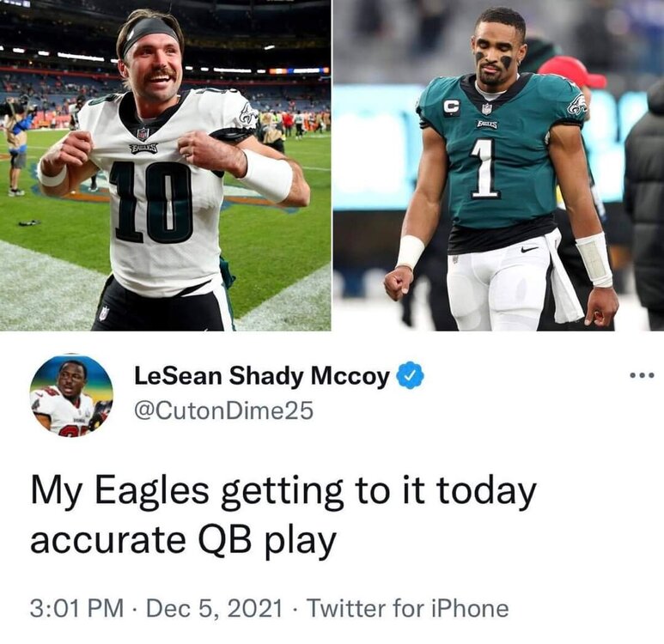
Task: Click the NFL shield on white jersey collar
Action: (143, 134)
